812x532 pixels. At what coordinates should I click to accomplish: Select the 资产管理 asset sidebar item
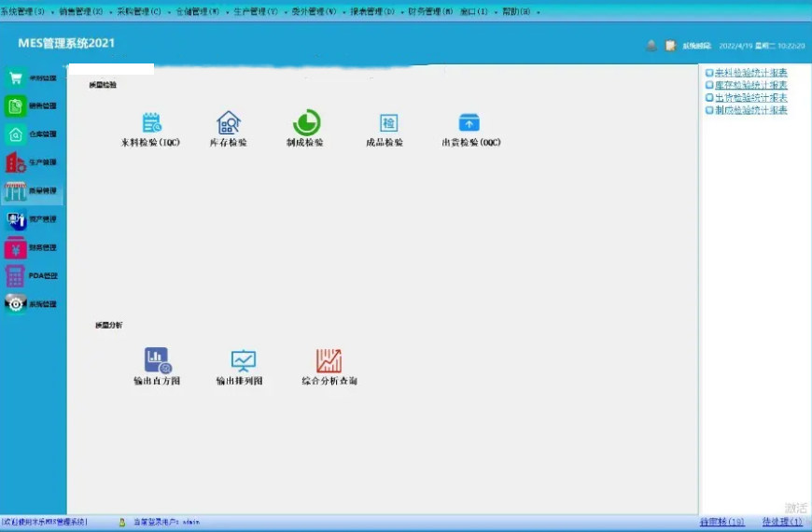click(32, 219)
